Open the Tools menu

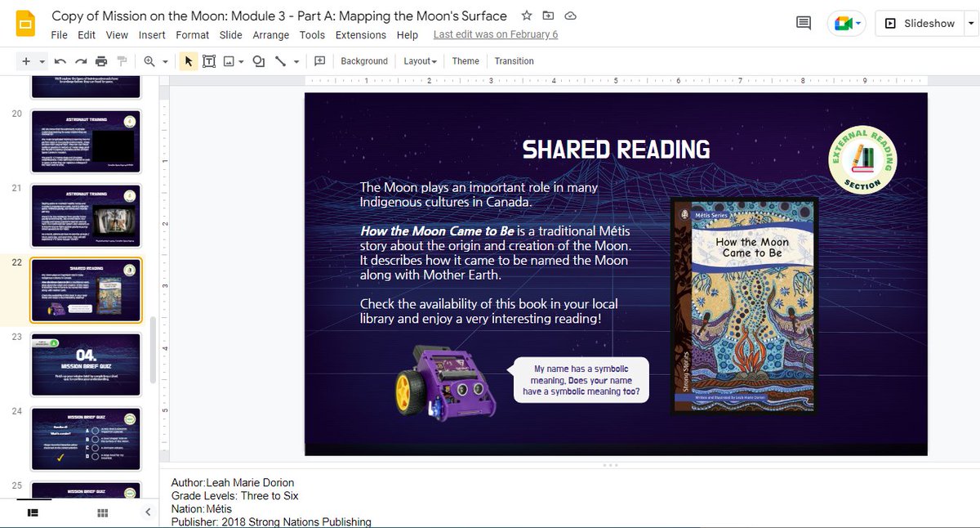312,35
